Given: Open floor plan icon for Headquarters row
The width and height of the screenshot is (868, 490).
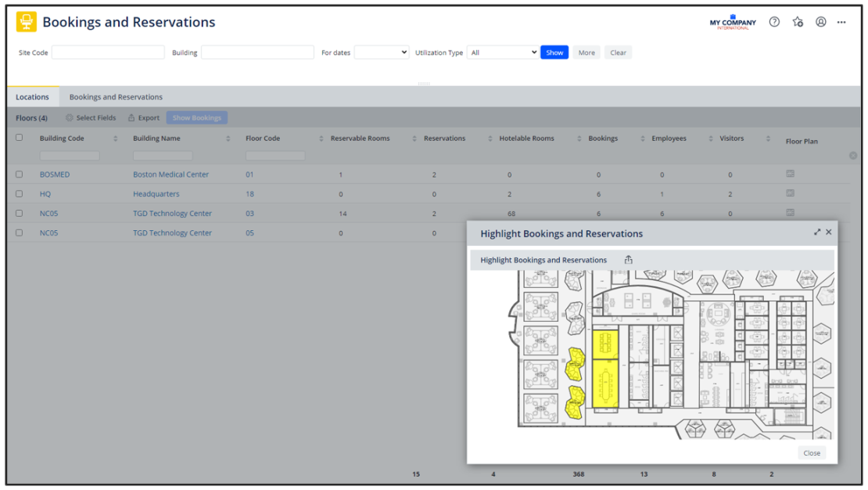Looking at the screenshot, I should [791, 193].
